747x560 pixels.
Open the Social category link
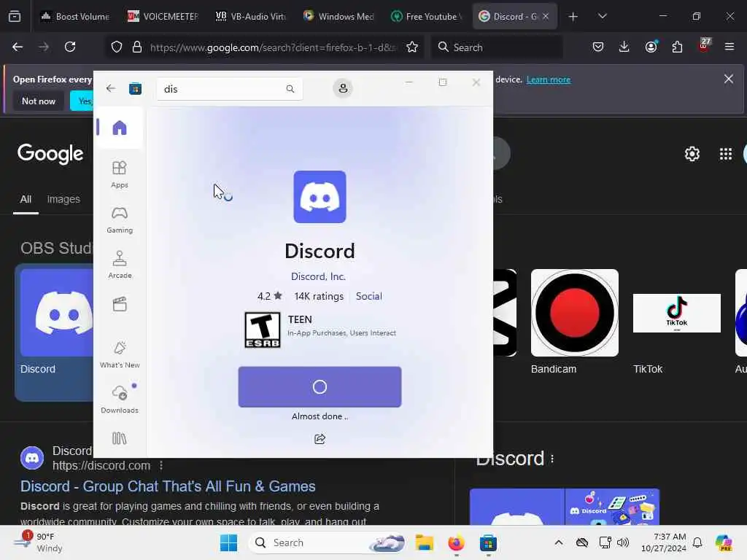pos(368,296)
